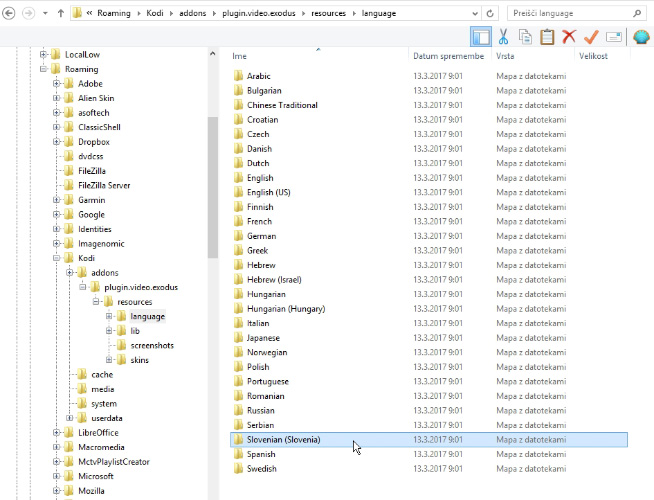The height and width of the screenshot is (500, 654).
Task: Click the Cut scissors icon
Action: (x=503, y=37)
